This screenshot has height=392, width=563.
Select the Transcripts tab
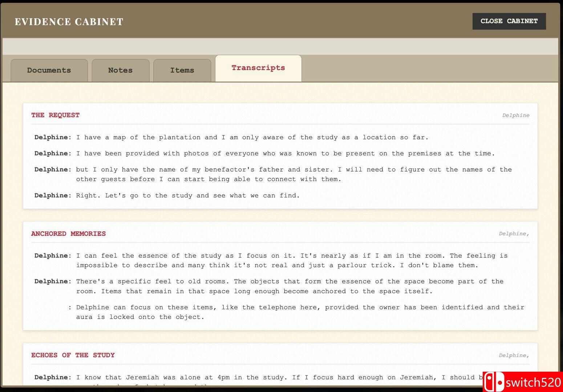pos(258,68)
